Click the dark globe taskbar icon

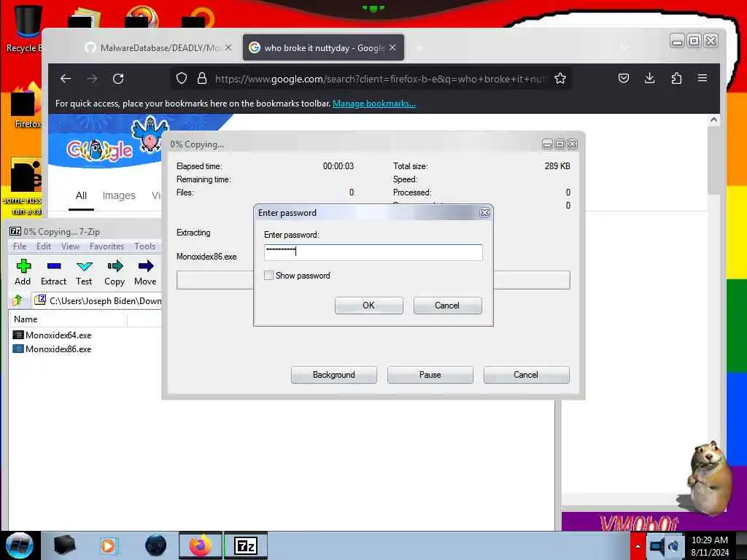coord(156,545)
